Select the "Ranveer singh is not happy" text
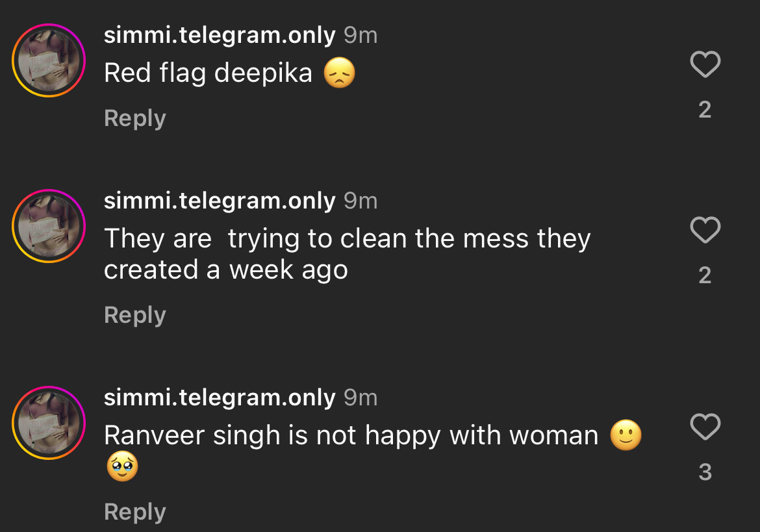The height and width of the screenshot is (532, 760). [x=351, y=436]
